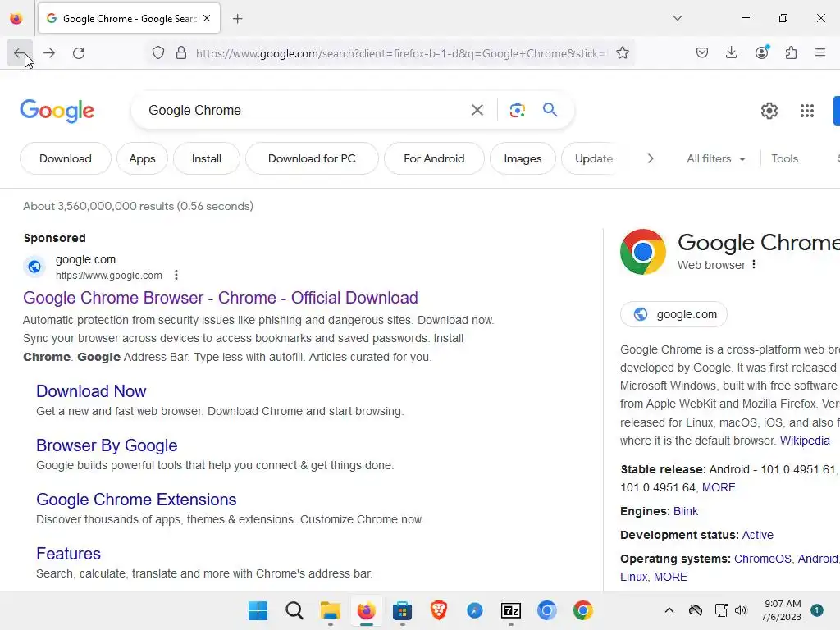840x630 pixels.
Task: Submit search with magnifier icon
Action: [550, 110]
